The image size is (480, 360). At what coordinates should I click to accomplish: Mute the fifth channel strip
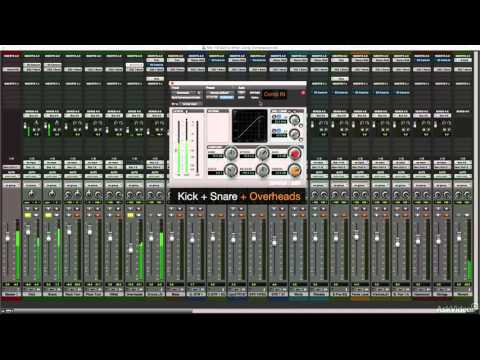pyautogui.click(x=98, y=215)
